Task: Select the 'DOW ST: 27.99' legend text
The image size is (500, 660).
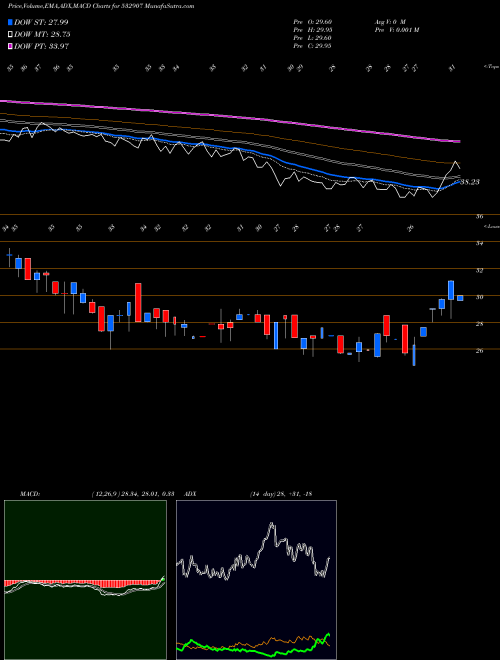Action: click(x=41, y=22)
